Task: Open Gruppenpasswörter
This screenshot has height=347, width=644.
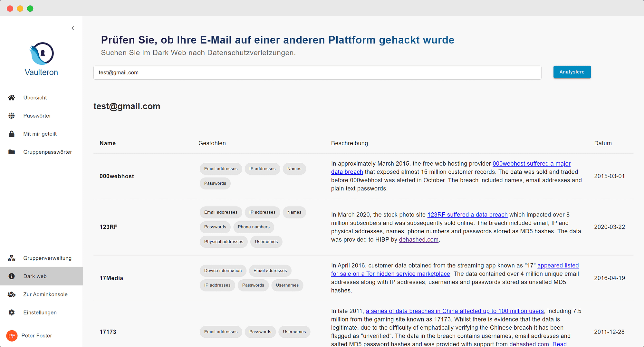Action: 41,152
